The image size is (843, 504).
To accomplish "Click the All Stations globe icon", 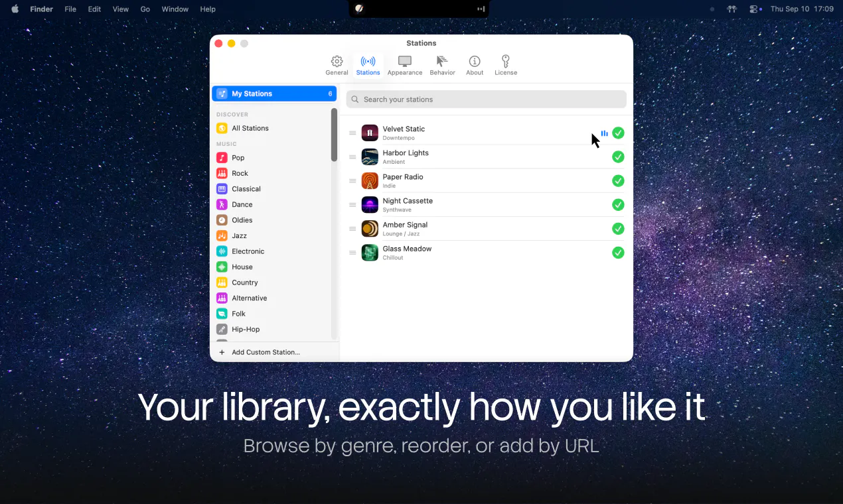I will pyautogui.click(x=222, y=128).
